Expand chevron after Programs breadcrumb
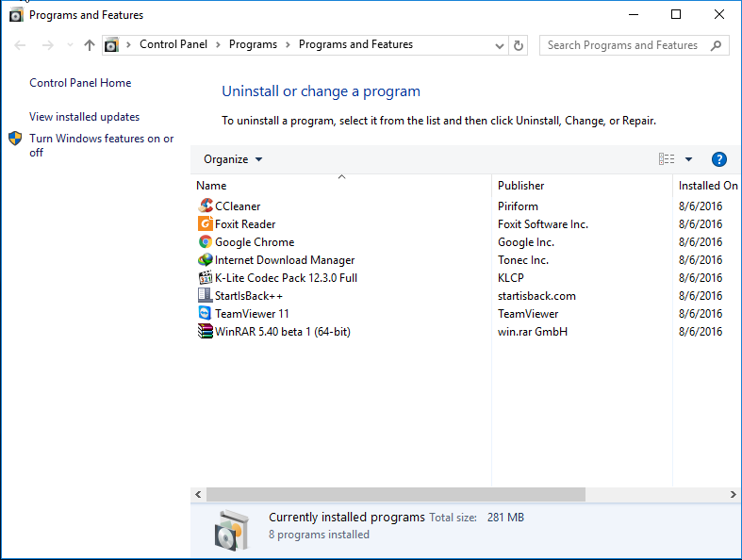This screenshot has width=742, height=560. click(x=288, y=45)
